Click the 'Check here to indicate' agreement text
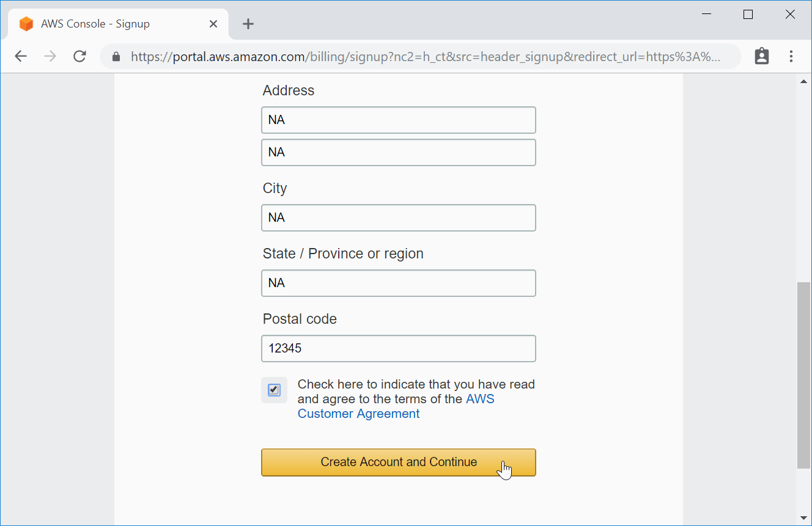 (x=416, y=399)
